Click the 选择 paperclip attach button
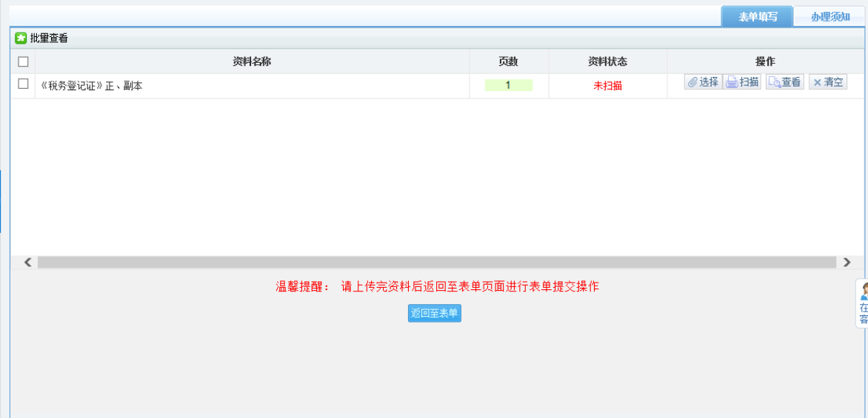The height and width of the screenshot is (418, 868). pyautogui.click(x=703, y=82)
